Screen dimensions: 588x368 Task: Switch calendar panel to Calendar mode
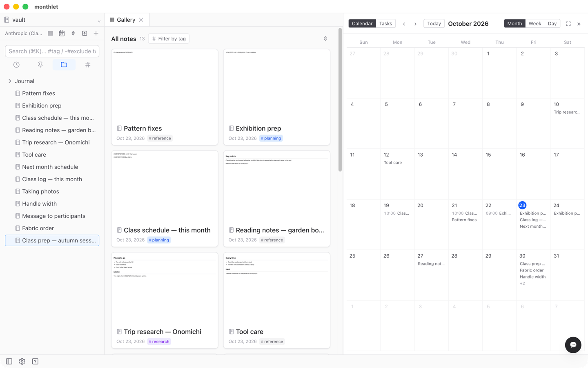tap(362, 24)
